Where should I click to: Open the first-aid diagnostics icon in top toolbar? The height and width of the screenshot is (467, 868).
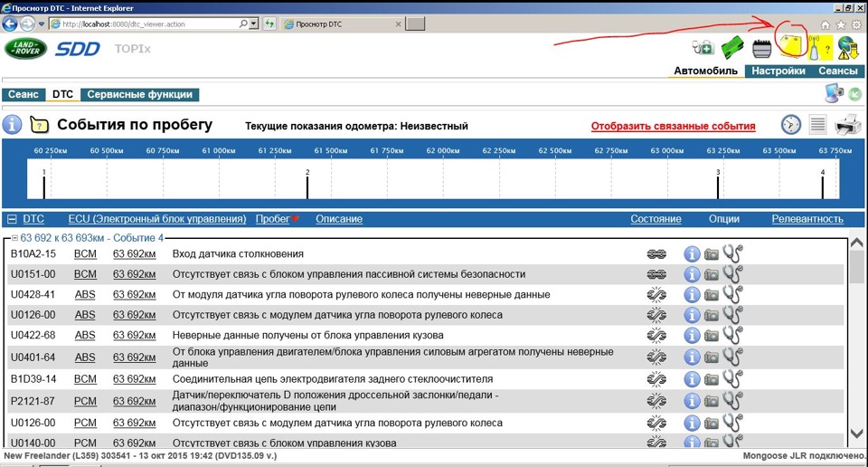(703, 48)
